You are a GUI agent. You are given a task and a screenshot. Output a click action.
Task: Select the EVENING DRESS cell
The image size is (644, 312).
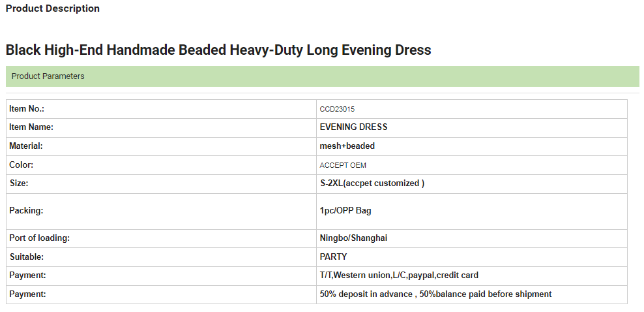(x=353, y=127)
